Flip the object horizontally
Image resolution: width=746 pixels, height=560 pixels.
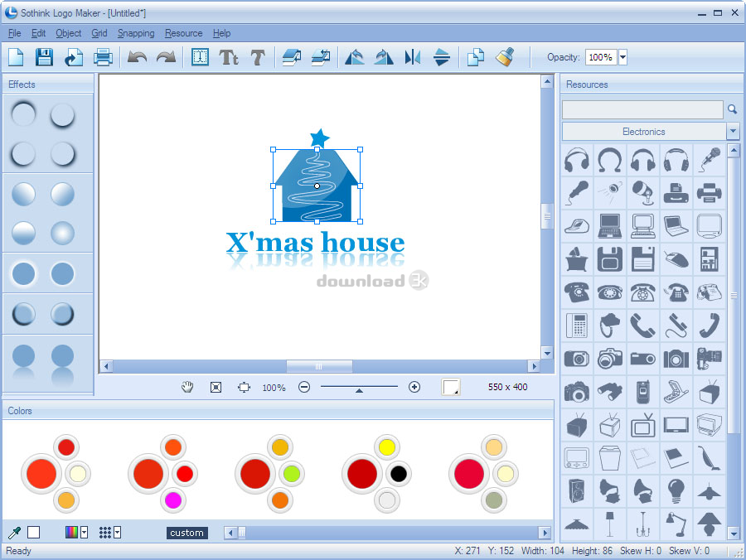coord(412,57)
